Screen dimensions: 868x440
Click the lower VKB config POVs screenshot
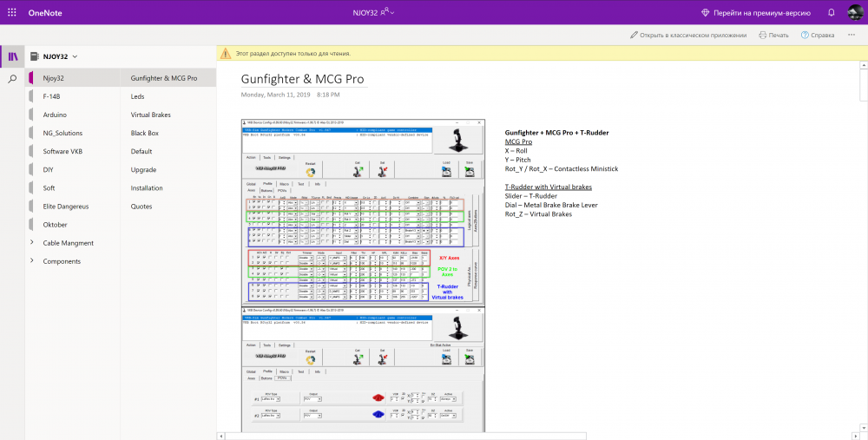pos(363,370)
